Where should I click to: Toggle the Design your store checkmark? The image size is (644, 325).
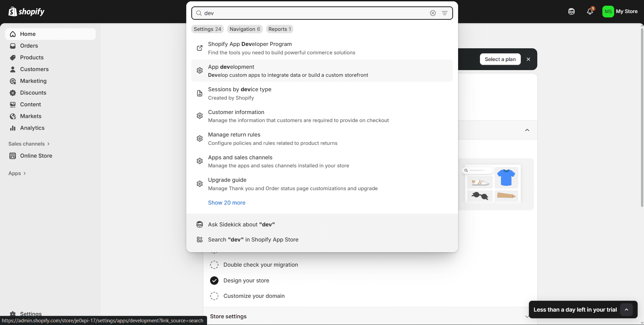coord(214,280)
